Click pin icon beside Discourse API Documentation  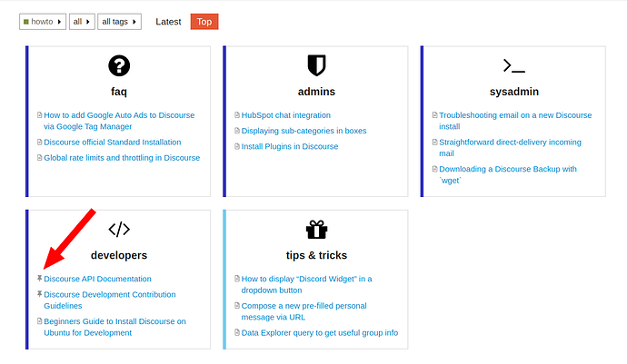[x=40, y=279]
